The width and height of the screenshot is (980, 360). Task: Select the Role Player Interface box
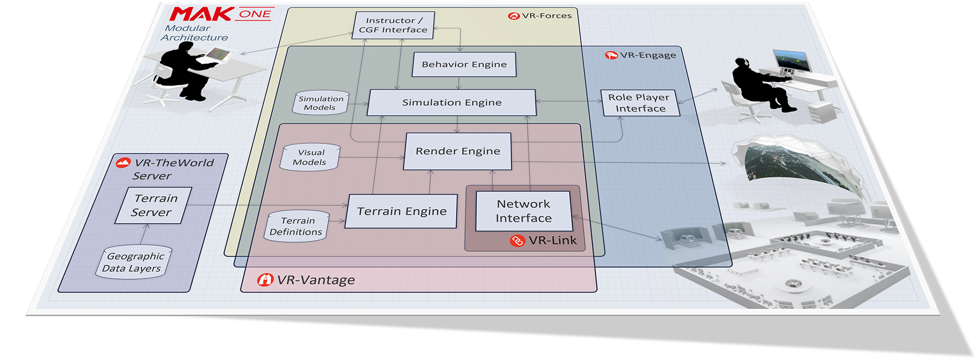pyautogui.click(x=640, y=103)
